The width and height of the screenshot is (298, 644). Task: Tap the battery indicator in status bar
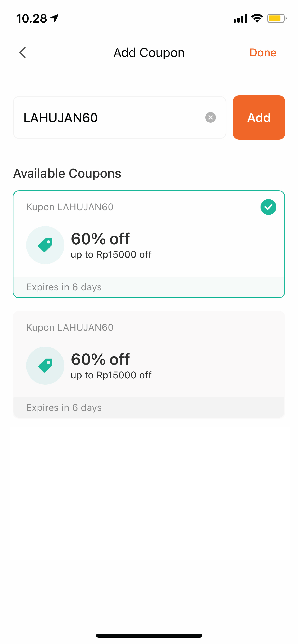pyautogui.click(x=277, y=18)
